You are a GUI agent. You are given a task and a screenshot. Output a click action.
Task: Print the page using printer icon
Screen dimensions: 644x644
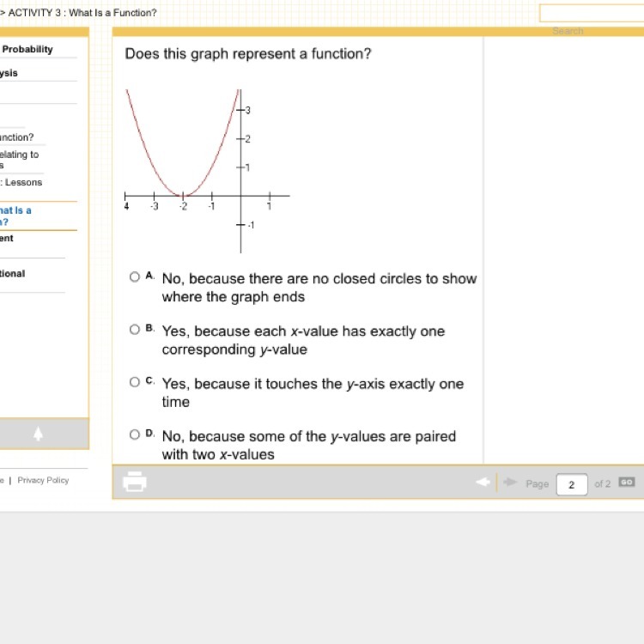click(135, 482)
